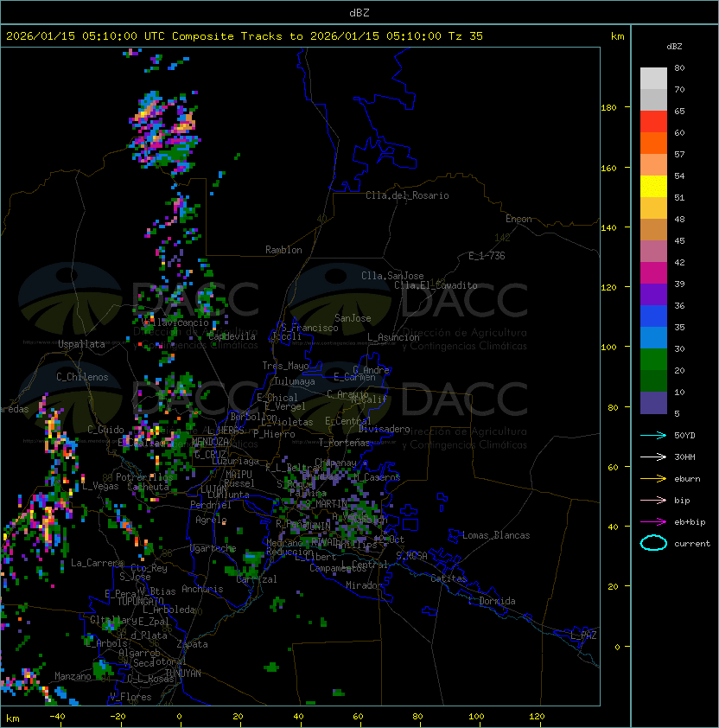Click the 'L_Dormida' map label
This screenshot has width=719, height=728.
492,601
